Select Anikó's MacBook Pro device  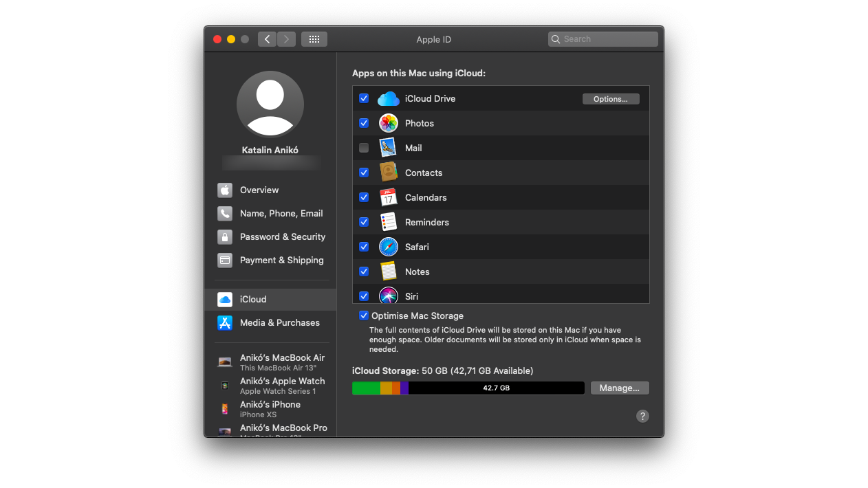[270, 430]
